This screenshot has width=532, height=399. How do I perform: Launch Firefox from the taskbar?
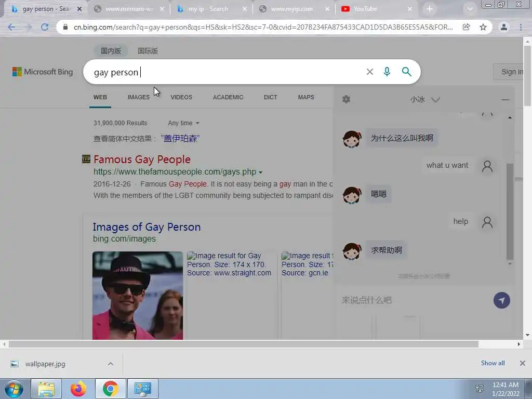[78, 389]
